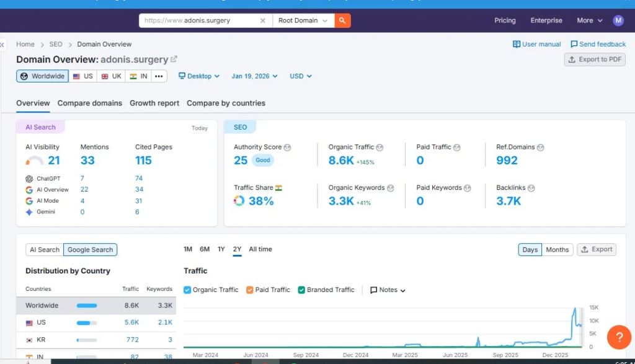The width and height of the screenshot is (635, 364).
Task: Click the Backlinks info icon
Action: coord(531,188)
